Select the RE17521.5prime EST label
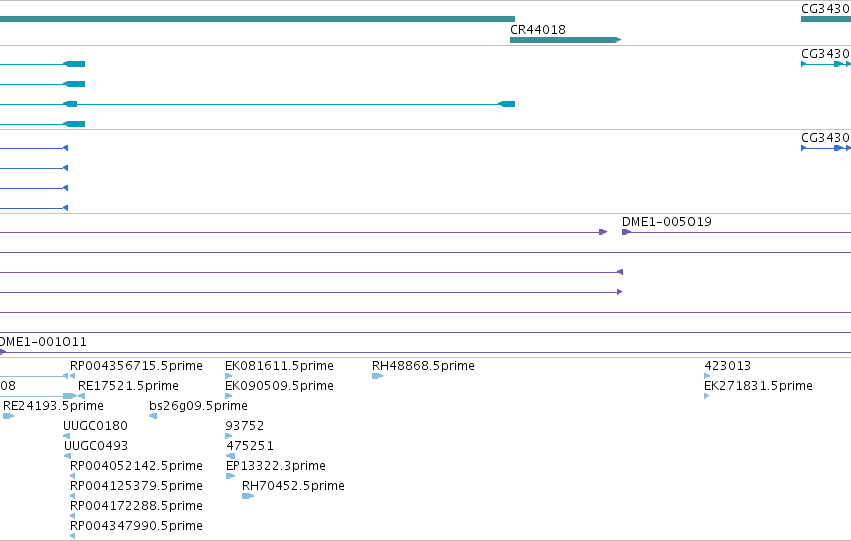 click(129, 386)
